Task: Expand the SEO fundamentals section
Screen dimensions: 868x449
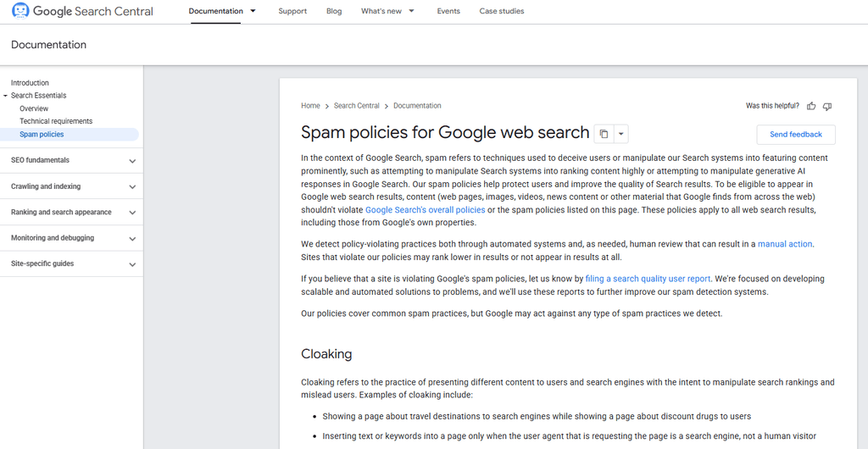Action: [132, 161]
